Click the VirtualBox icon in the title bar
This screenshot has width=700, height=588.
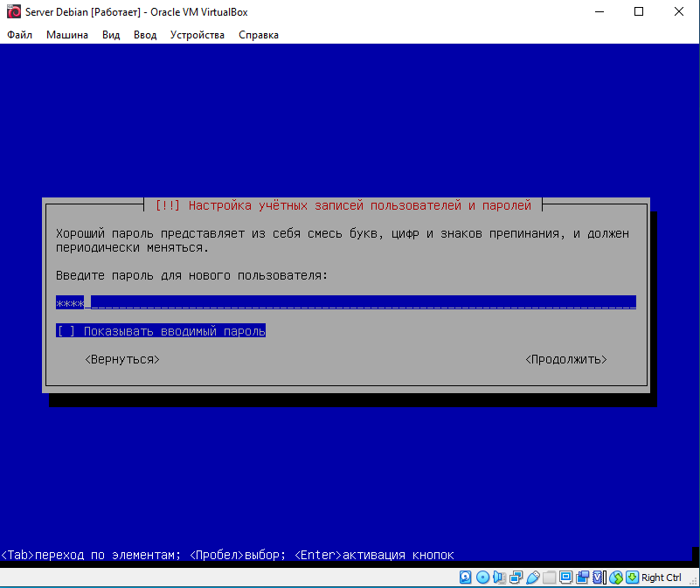(13, 12)
